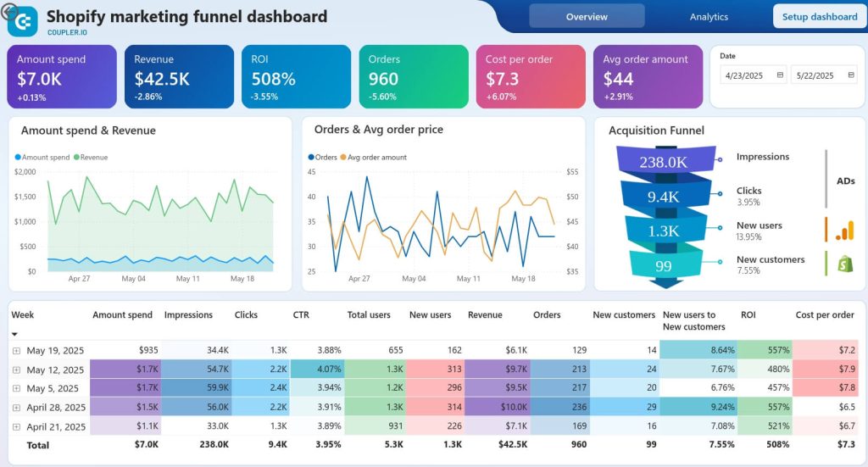Screen dimensions: 868x467
Task: Sort by New users to New customers header
Action: [x=694, y=321]
